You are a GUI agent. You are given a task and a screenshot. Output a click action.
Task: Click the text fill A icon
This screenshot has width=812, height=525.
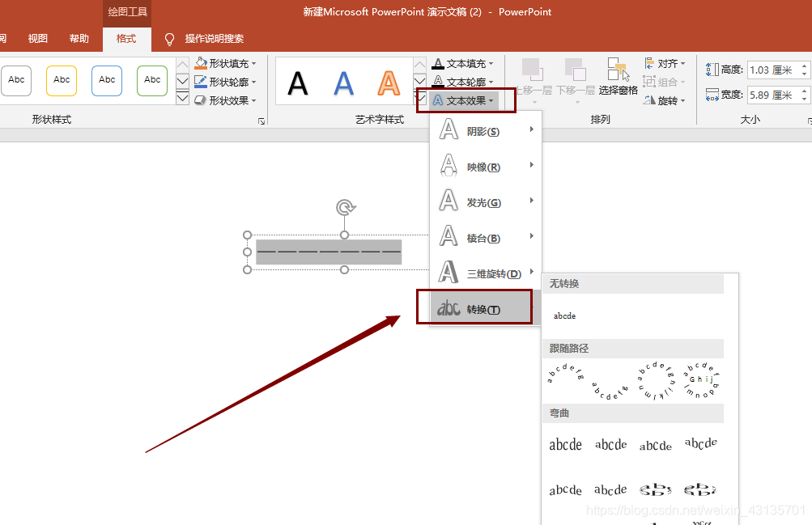pyautogui.click(x=438, y=64)
